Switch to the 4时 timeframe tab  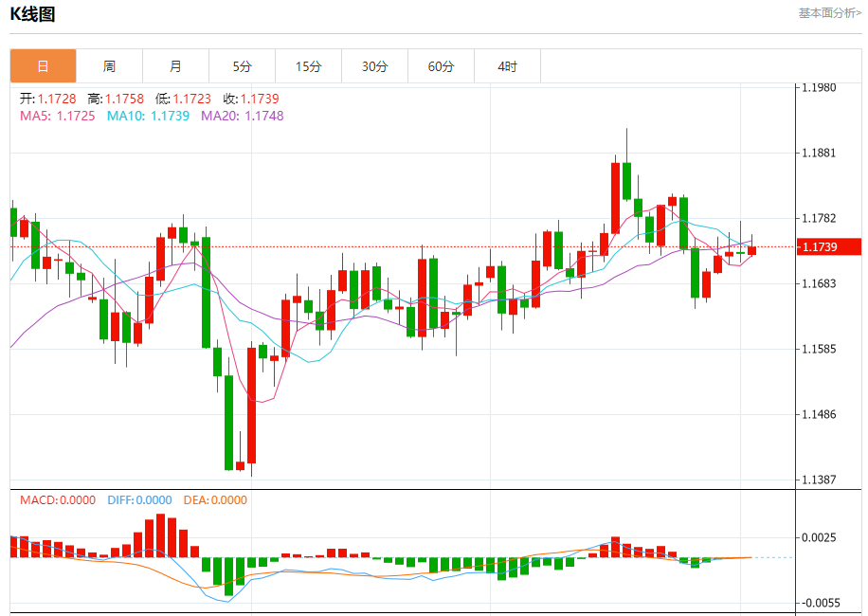[507, 66]
